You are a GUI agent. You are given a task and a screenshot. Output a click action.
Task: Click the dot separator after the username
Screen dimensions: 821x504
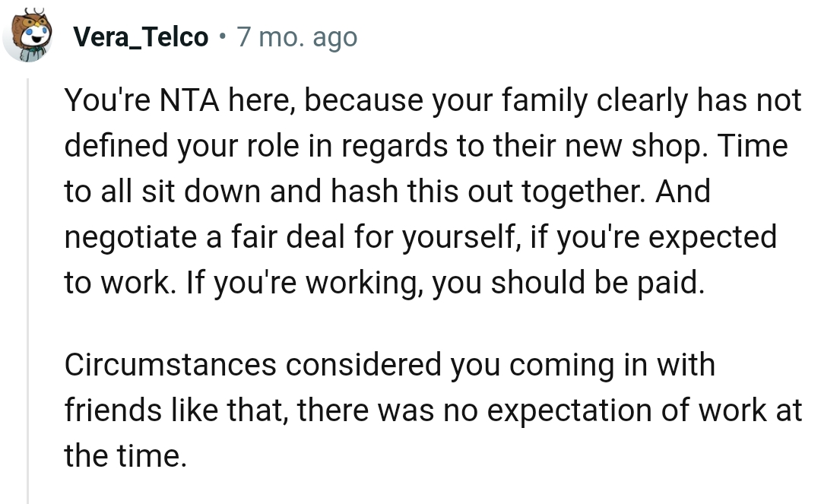pyautogui.click(x=222, y=36)
